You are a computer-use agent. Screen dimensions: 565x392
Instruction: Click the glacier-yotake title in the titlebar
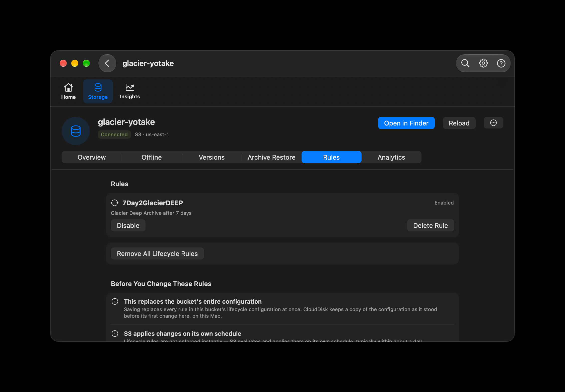(148, 63)
